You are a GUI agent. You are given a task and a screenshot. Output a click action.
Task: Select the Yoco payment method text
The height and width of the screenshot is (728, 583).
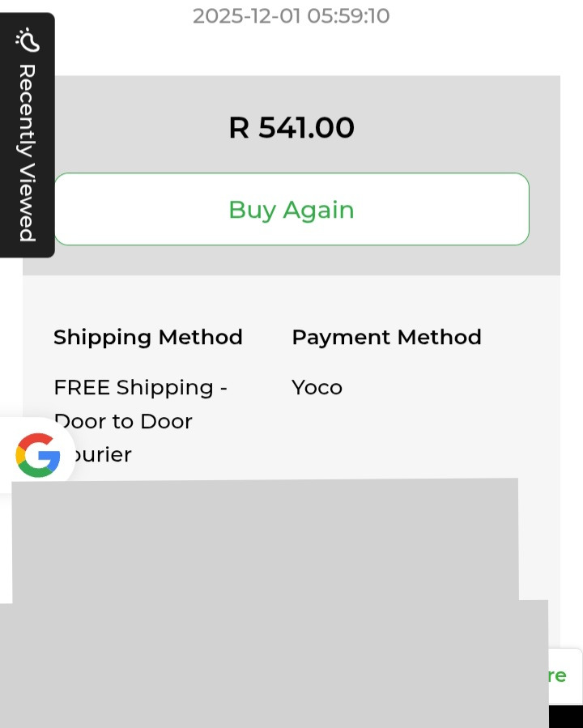[317, 388]
